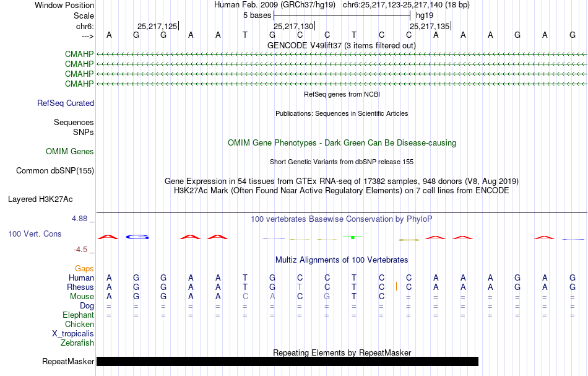Select the Human alignment row label

tap(81, 278)
